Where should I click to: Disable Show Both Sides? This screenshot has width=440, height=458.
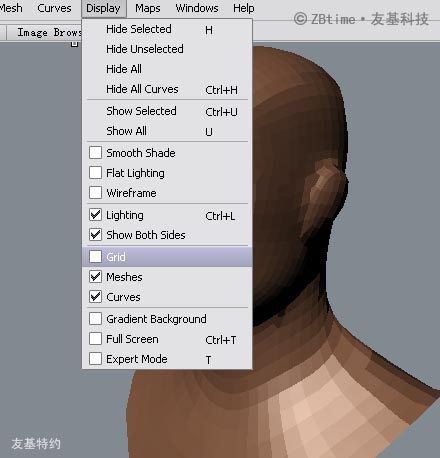click(x=95, y=235)
